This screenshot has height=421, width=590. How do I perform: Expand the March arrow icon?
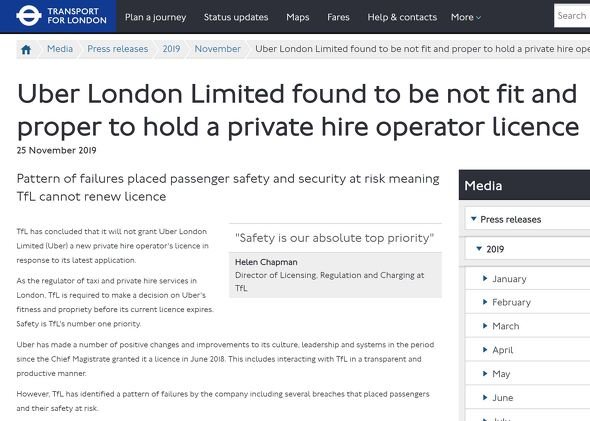pos(485,326)
